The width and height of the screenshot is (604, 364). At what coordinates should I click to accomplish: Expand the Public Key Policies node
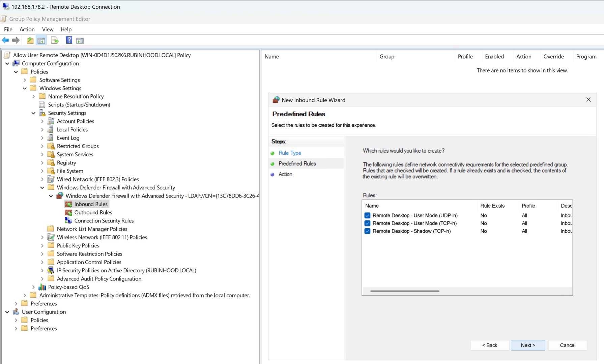42,246
